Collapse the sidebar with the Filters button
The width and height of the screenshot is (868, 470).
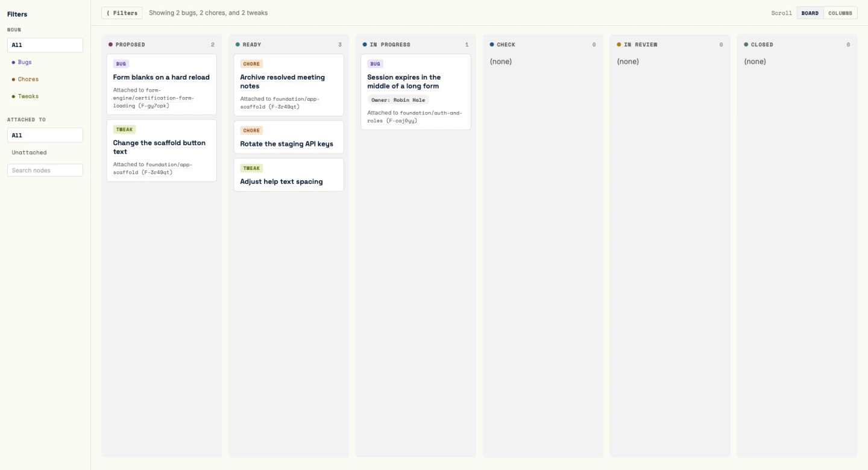tap(122, 13)
